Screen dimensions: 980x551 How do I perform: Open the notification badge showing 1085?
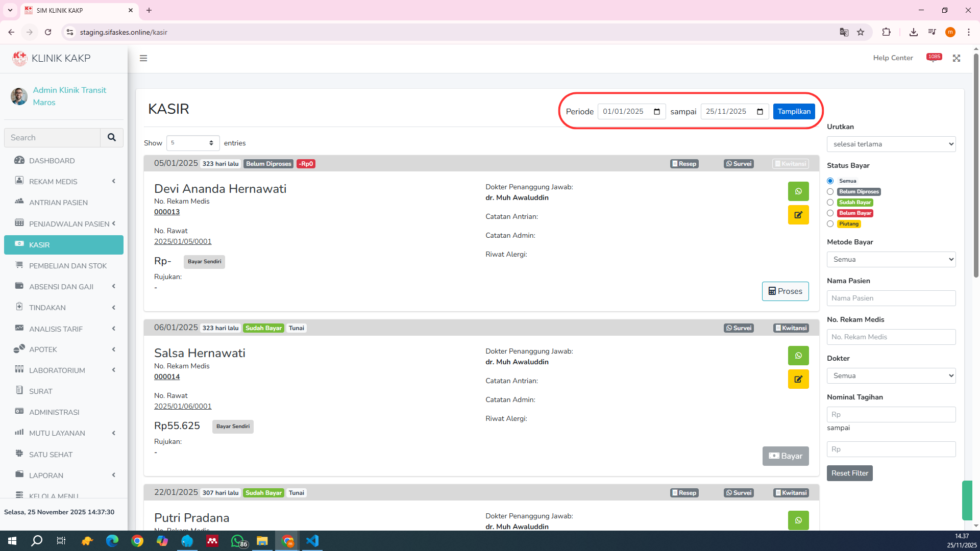[934, 58]
